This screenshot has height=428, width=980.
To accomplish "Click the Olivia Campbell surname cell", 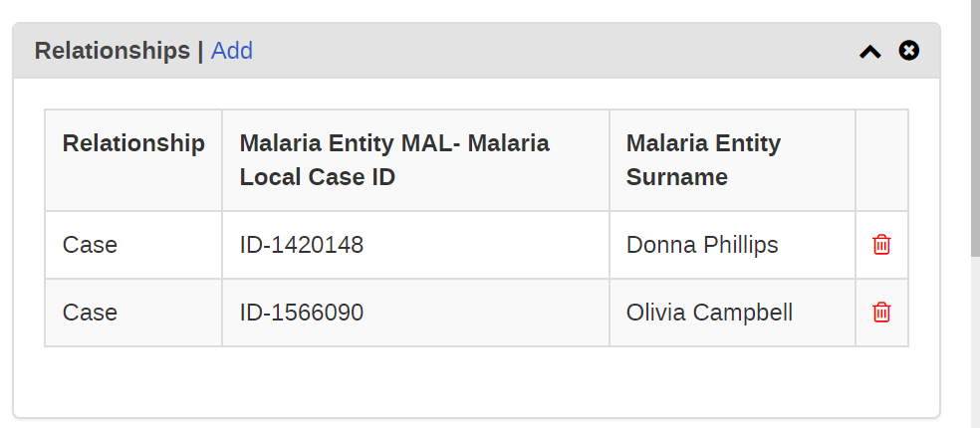I will (732, 313).
